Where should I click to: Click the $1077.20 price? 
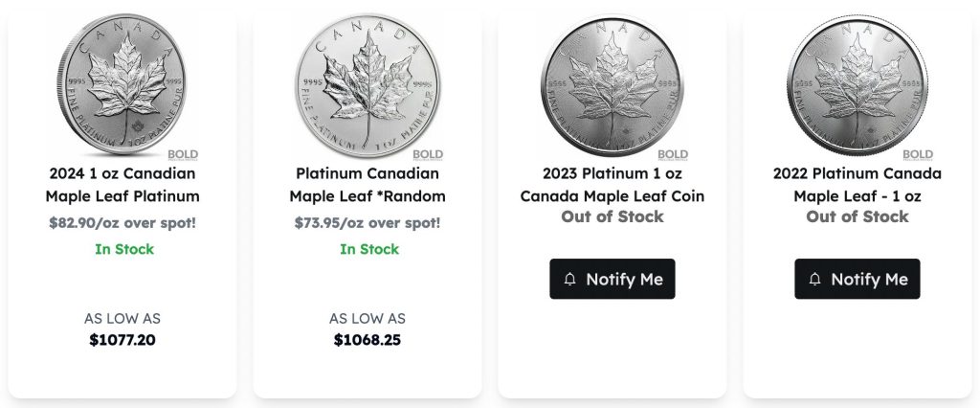coord(122,339)
